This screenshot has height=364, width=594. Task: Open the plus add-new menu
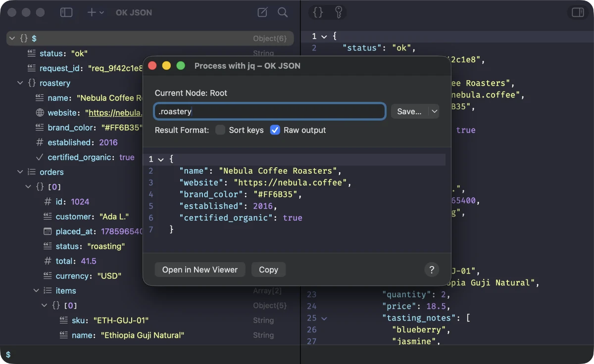click(96, 12)
